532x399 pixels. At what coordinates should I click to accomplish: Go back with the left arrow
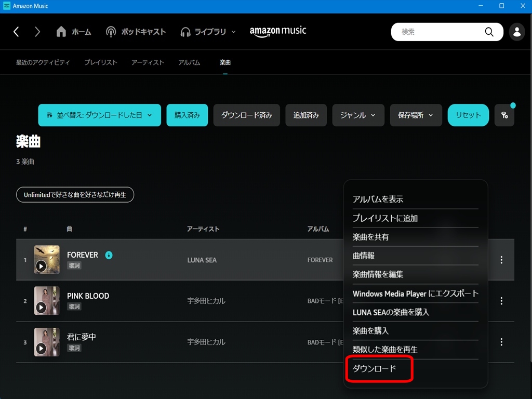(16, 32)
